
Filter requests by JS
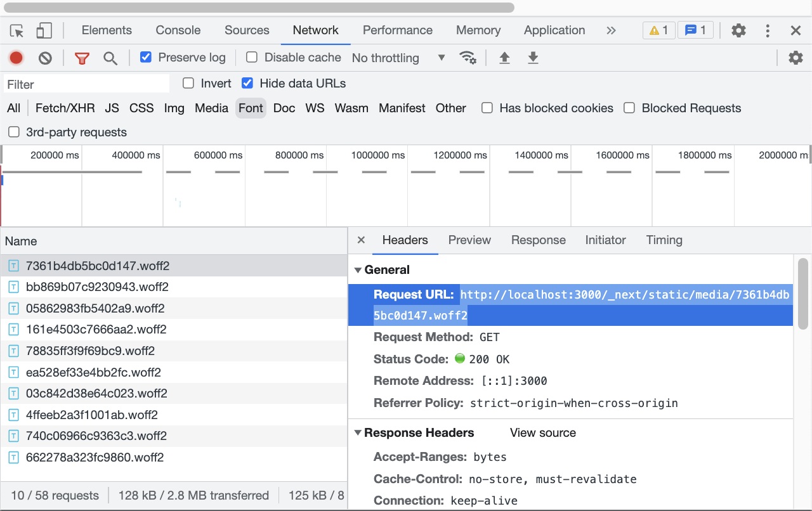[112, 108]
